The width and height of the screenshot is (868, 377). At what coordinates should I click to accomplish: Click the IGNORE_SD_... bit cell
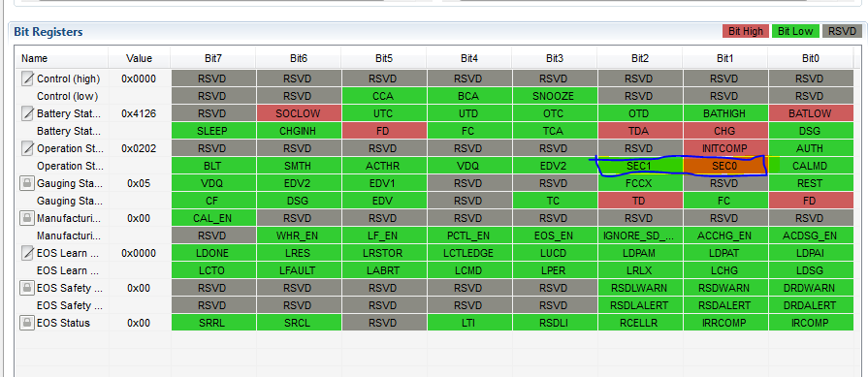pos(639,236)
